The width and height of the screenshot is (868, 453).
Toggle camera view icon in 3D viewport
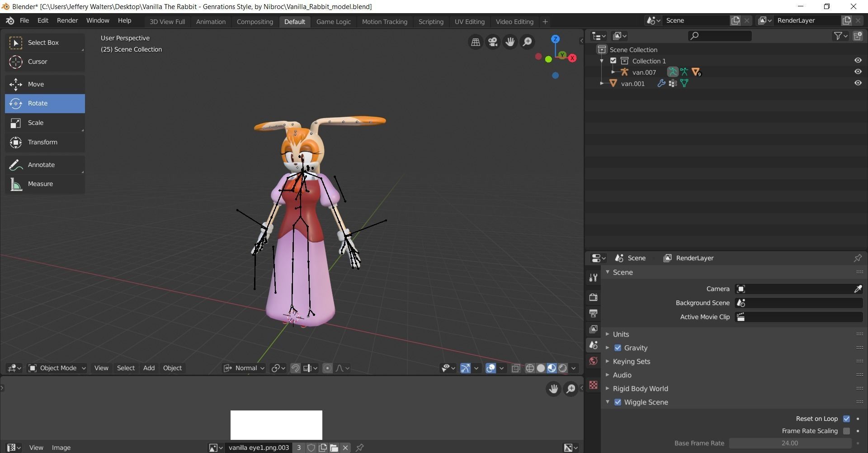click(x=493, y=42)
